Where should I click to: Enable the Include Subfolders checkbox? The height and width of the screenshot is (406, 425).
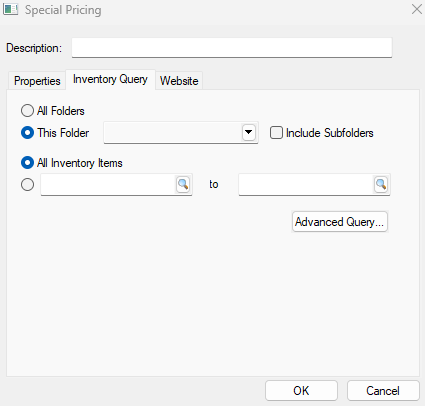276,133
